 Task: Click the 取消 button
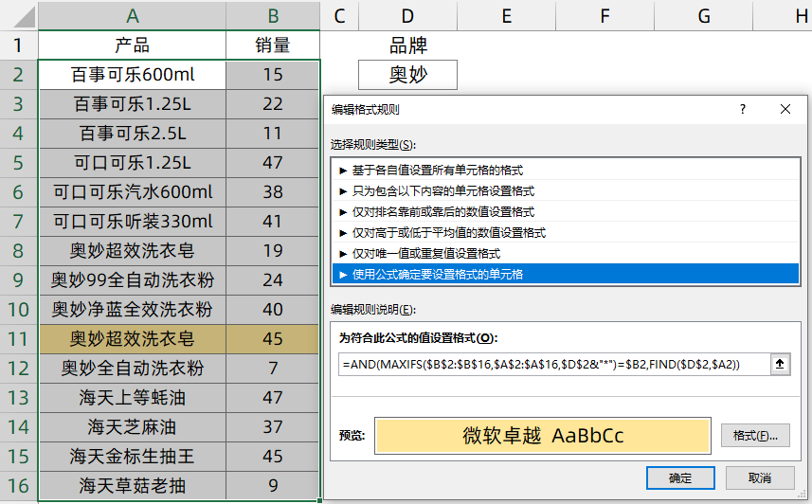pyautogui.click(x=760, y=477)
